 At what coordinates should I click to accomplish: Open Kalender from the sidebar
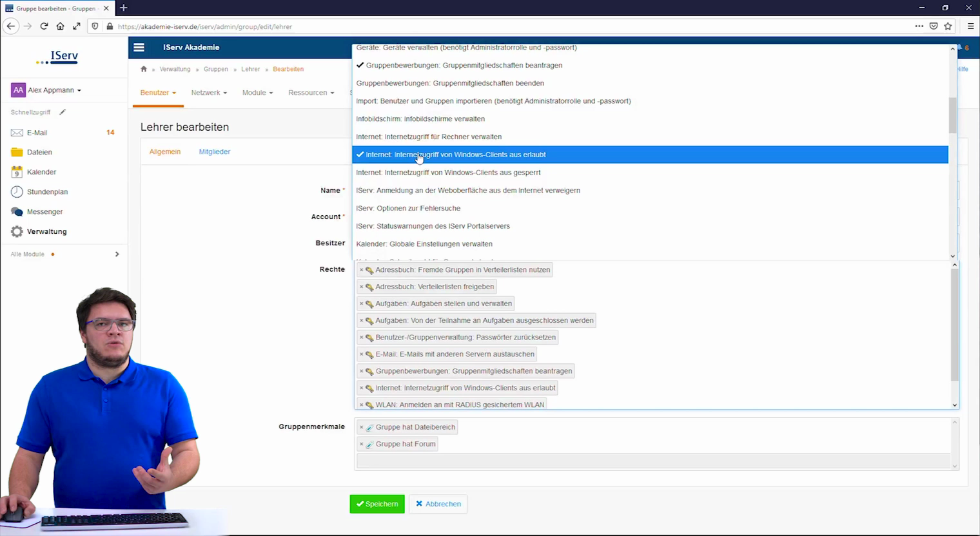17,172
